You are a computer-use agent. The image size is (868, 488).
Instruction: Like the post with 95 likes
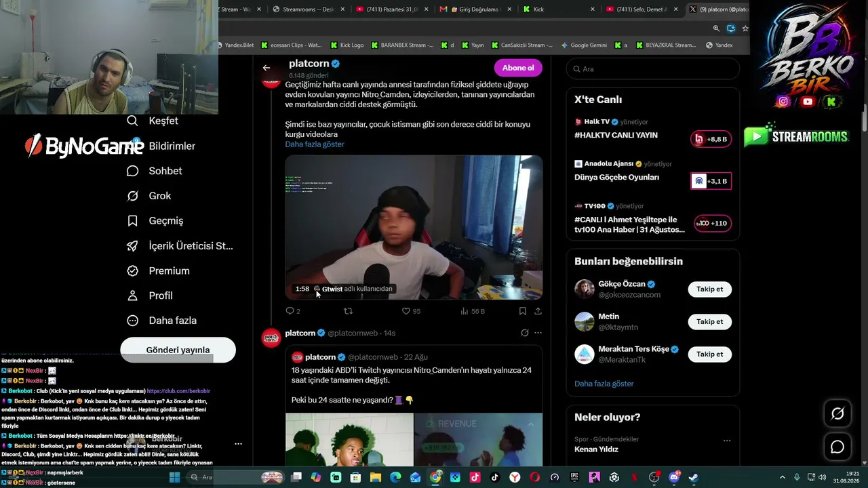[411, 311]
